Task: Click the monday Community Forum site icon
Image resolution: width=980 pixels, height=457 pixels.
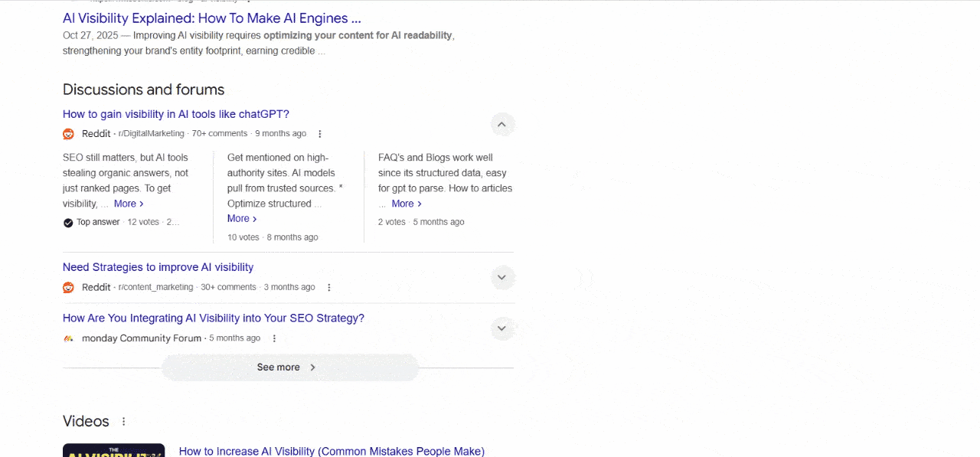Action: (67, 338)
